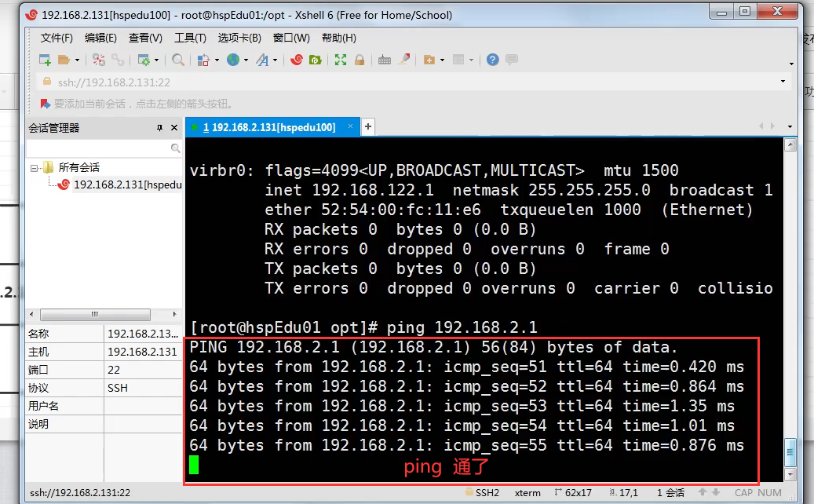
Task: Click the 名称 property value cell
Action: pyautogui.click(x=143, y=334)
